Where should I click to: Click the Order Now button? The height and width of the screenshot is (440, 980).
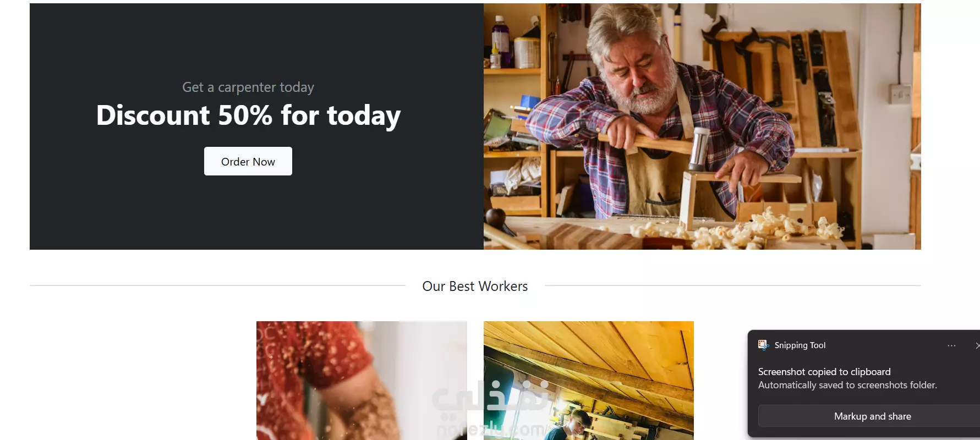[x=248, y=161]
